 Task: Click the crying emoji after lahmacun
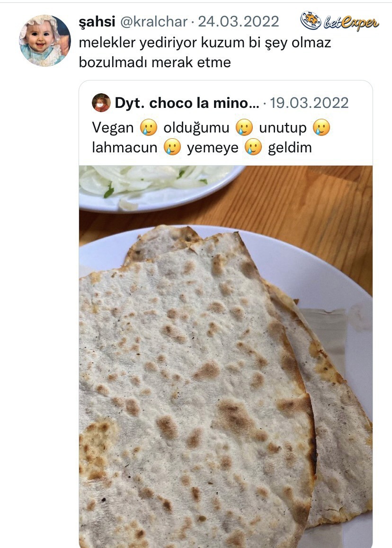tap(172, 147)
